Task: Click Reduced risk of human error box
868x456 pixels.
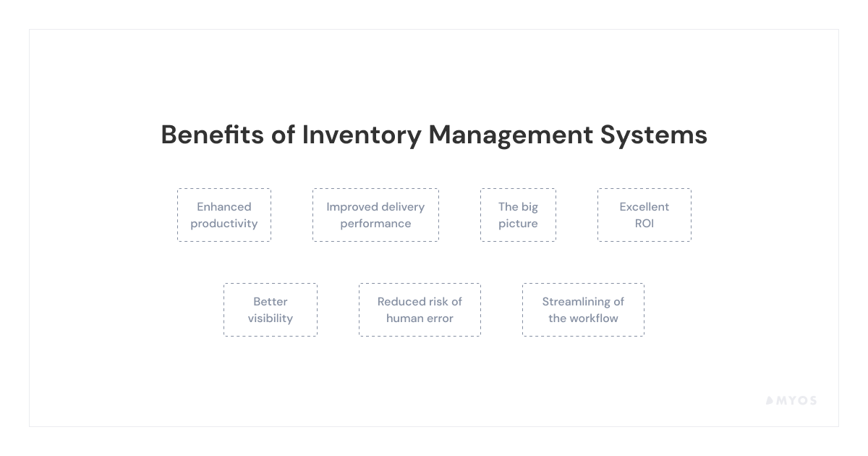Action: [x=420, y=310]
